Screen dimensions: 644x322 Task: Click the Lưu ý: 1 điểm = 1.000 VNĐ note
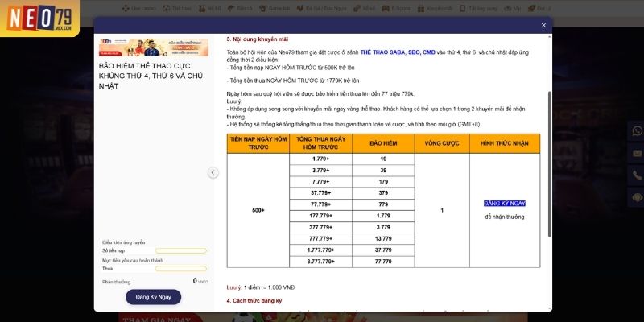(x=260, y=287)
